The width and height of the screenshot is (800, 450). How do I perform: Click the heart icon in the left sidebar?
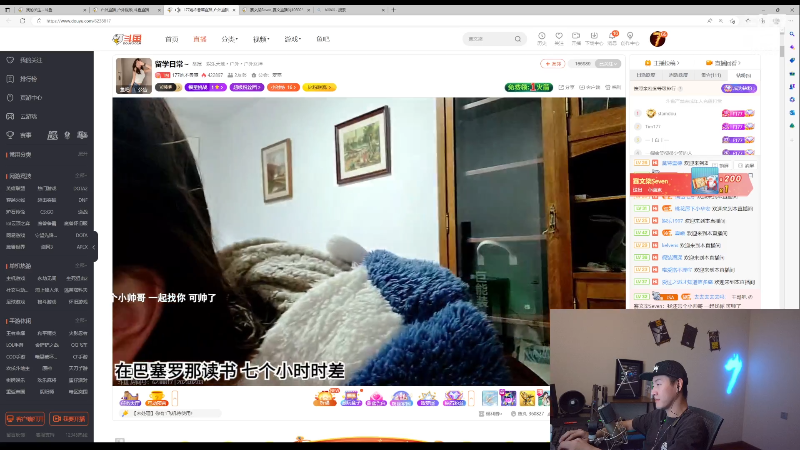10,60
